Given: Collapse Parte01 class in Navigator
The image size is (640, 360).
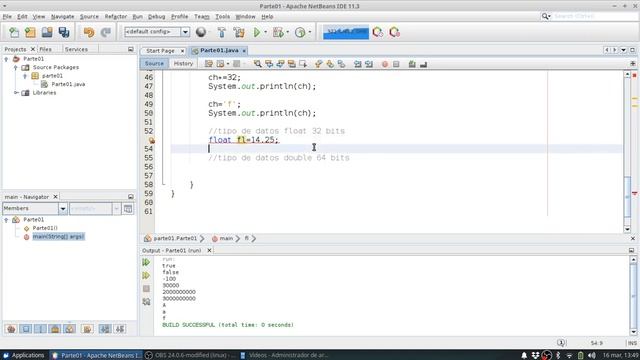Looking at the screenshot, I should click(x=6, y=220).
